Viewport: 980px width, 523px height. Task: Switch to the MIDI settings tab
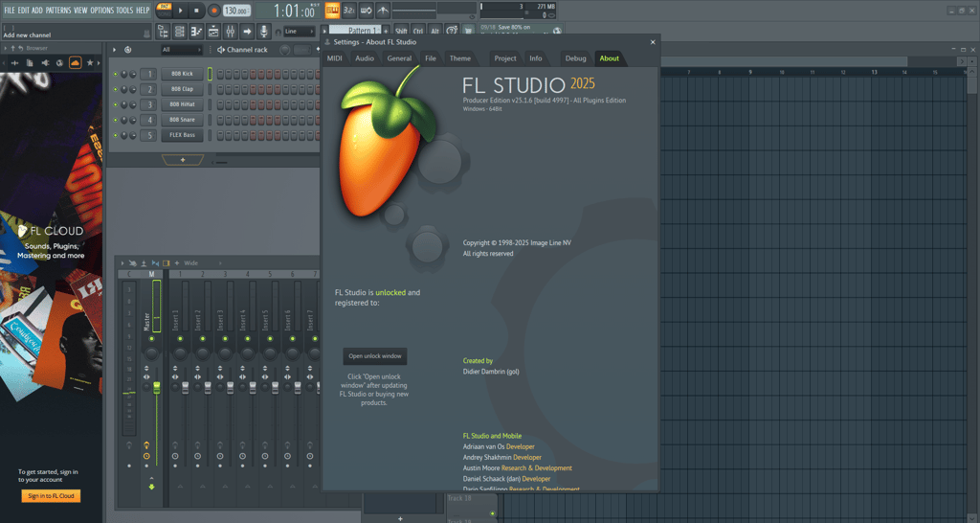coord(335,58)
